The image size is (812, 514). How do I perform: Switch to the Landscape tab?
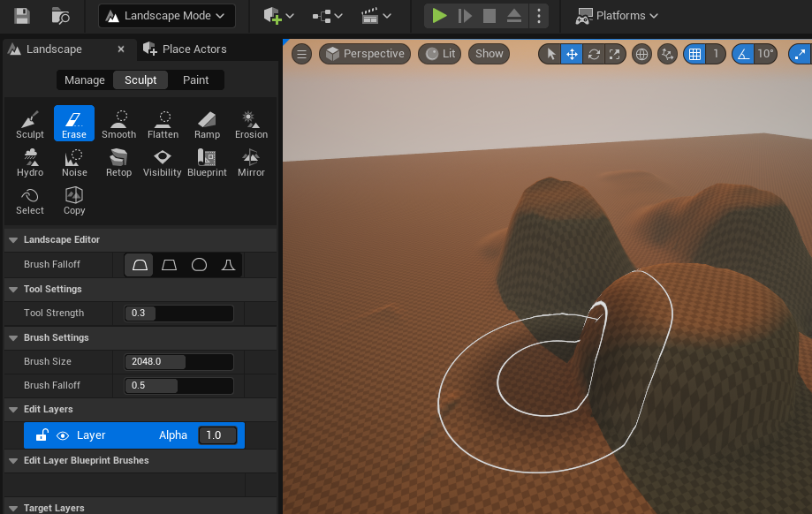[x=54, y=49]
